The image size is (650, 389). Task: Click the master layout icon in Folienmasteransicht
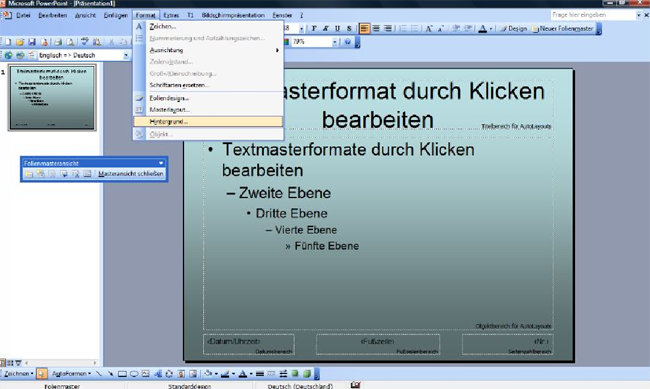87,174
